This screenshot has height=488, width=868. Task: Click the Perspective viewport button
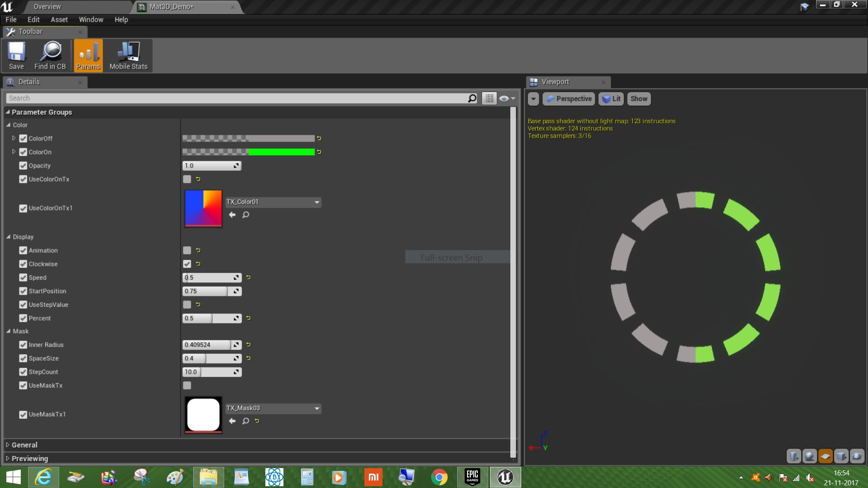[569, 99]
